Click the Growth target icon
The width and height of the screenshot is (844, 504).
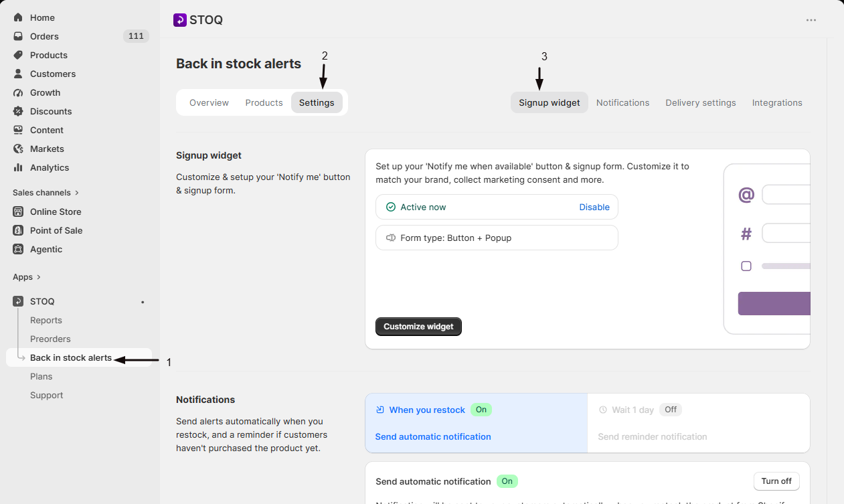pos(18,92)
